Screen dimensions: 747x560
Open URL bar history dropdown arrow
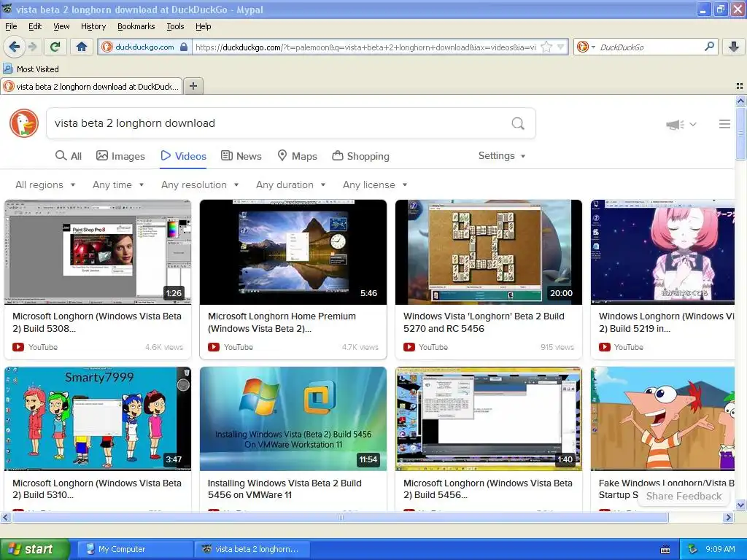[561, 47]
